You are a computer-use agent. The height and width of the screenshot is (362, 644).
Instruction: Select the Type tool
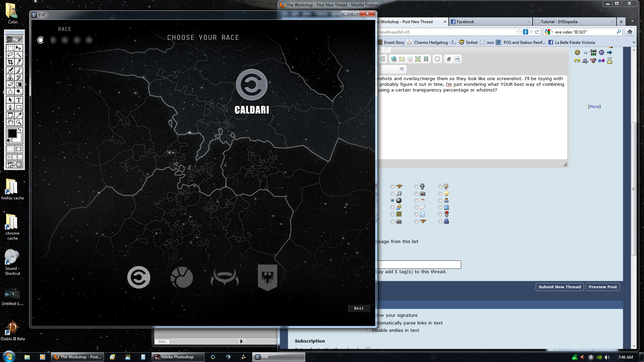click(x=19, y=100)
